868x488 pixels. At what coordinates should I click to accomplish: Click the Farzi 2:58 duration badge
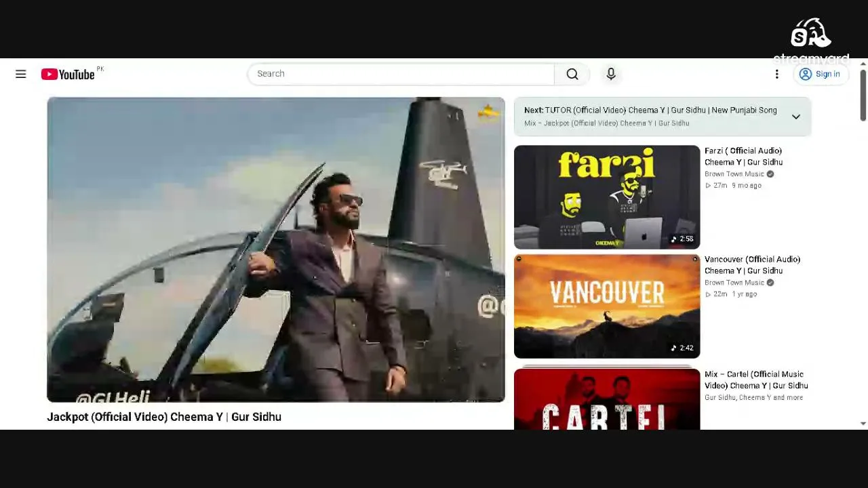pos(683,239)
